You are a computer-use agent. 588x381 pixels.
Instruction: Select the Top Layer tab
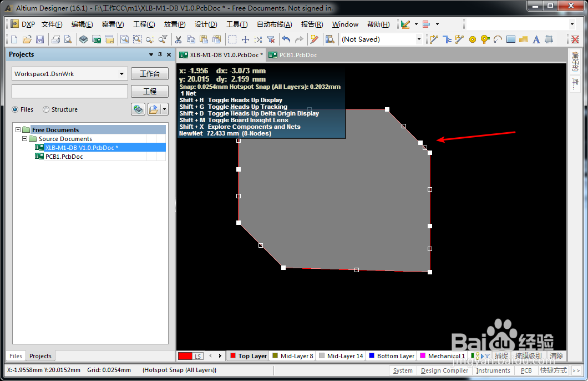click(249, 356)
